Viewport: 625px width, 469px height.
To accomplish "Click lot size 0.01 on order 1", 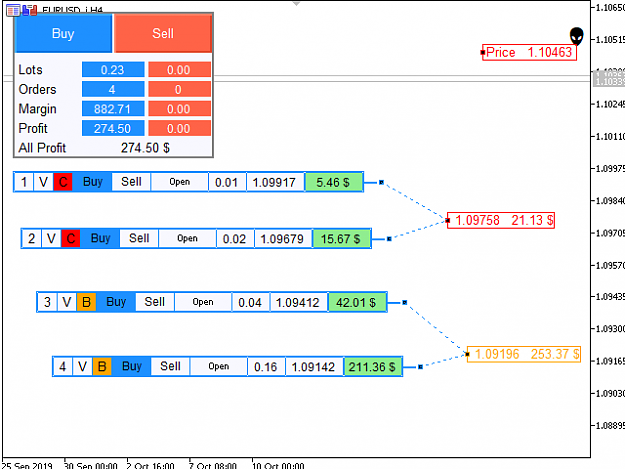I will (x=226, y=182).
